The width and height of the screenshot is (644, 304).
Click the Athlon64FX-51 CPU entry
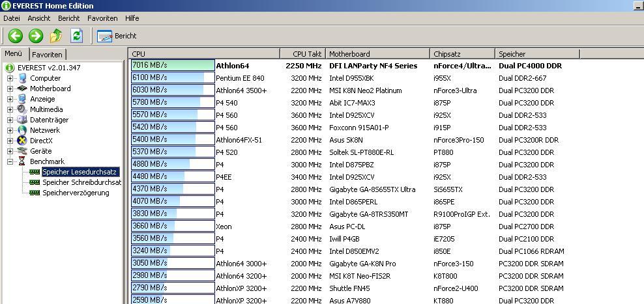click(x=239, y=140)
